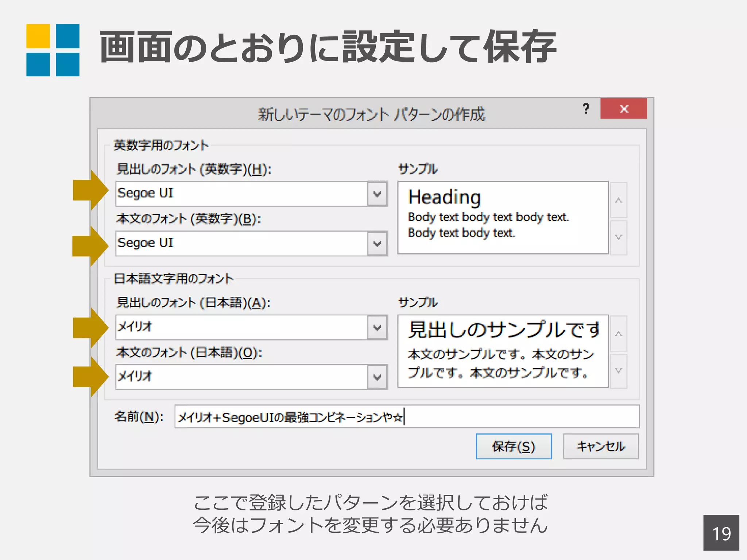Click the 保存(S) button
747x560 pixels.
(x=514, y=446)
